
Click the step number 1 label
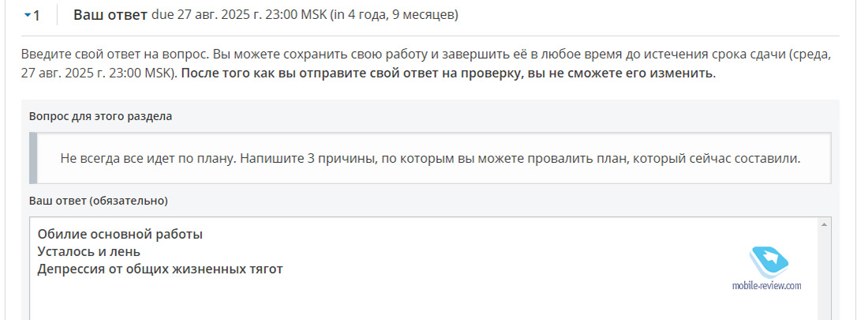36,16
